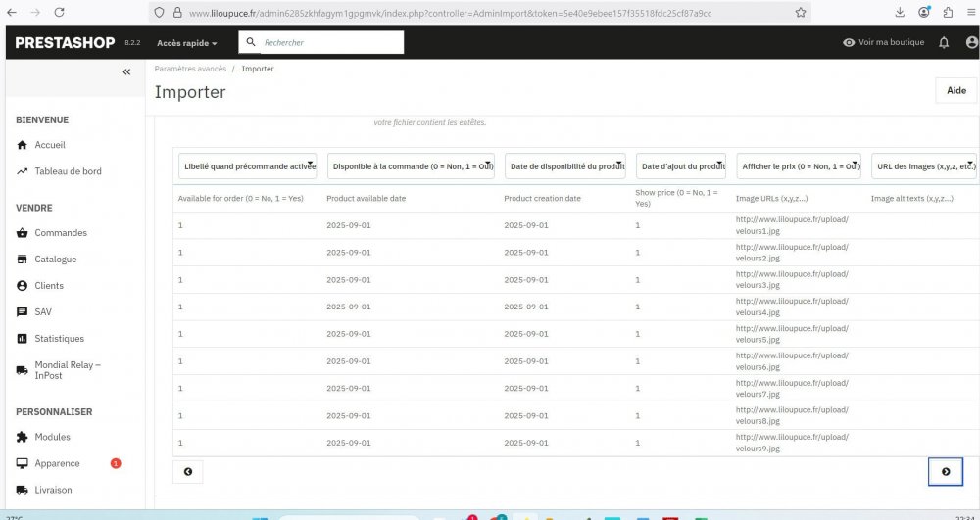This screenshot has height=520, width=980.
Task: Click the Aide help button
Action: pos(956,90)
